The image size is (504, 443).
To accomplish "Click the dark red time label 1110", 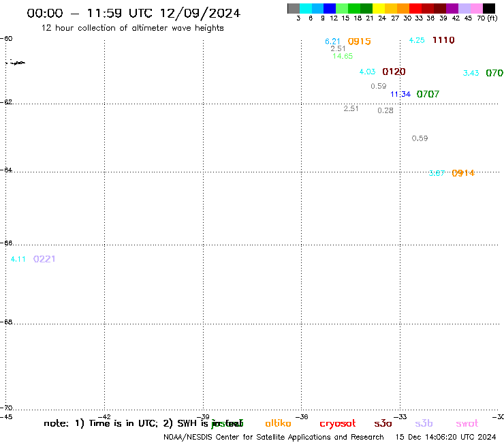I will [x=443, y=40].
